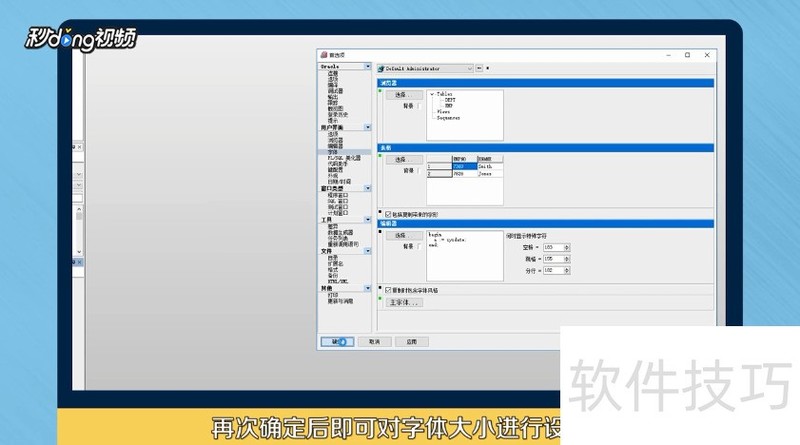This screenshot has width=800, height=445.
Task: Click the Smith cell in the grid preview
Action: [490, 166]
